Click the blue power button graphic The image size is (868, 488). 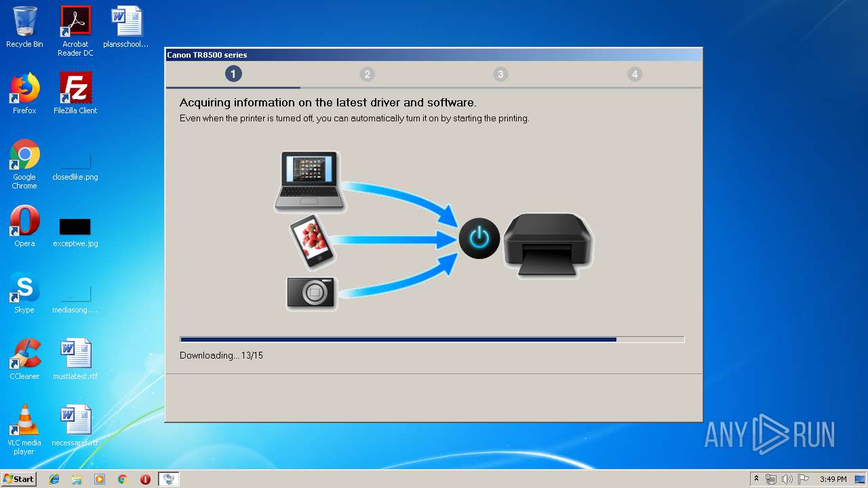coord(479,239)
